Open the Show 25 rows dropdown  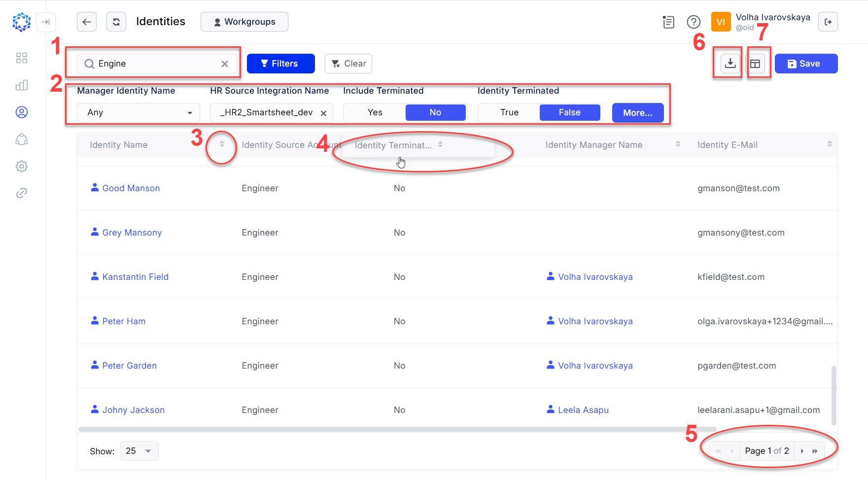pos(139,451)
